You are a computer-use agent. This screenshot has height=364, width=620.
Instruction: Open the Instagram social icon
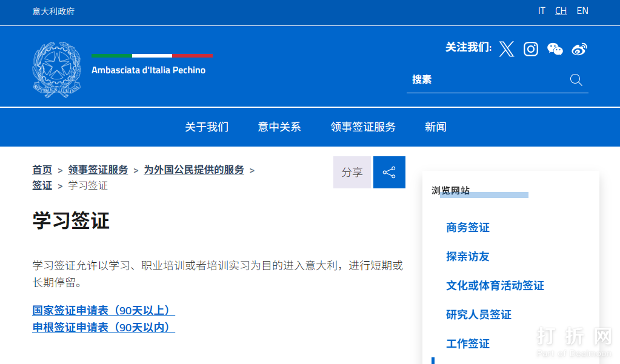(531, 49)
